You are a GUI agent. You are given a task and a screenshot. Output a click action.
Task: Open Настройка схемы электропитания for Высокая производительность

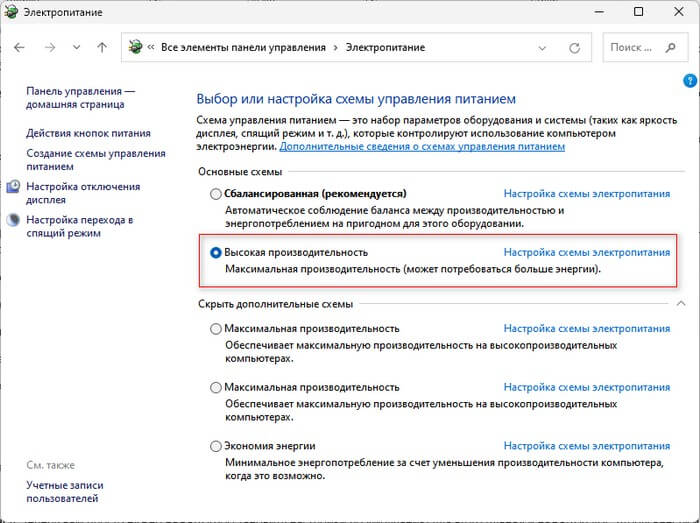(x=587, y=252)
